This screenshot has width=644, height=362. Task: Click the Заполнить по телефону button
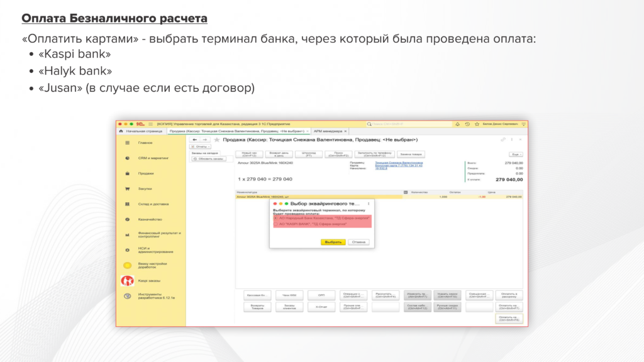coord(375,155)
